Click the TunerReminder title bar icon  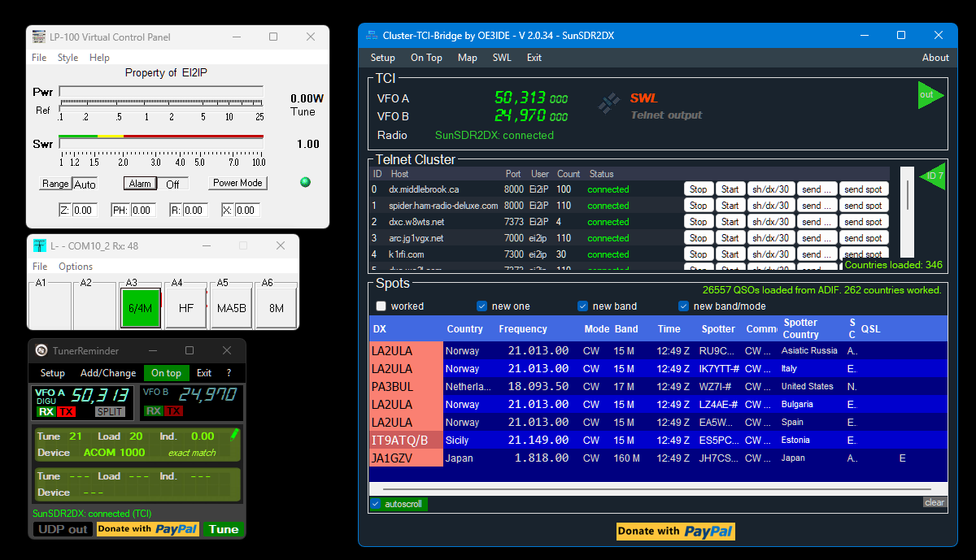coord(41,350)
